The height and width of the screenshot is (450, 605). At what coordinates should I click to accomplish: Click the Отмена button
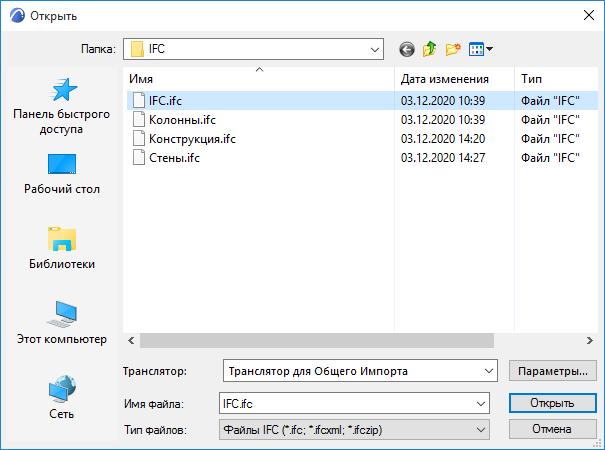pos(553,429)
